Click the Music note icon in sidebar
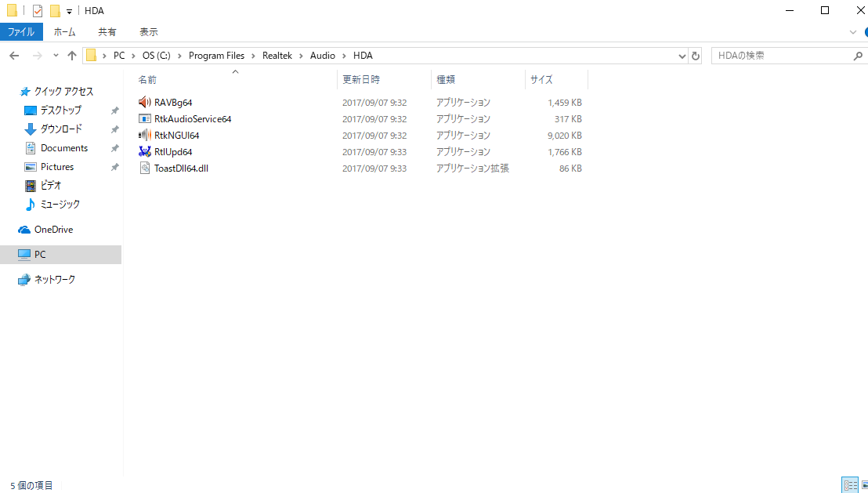Viewport: 868px width, 493px height. pos(31,205)
